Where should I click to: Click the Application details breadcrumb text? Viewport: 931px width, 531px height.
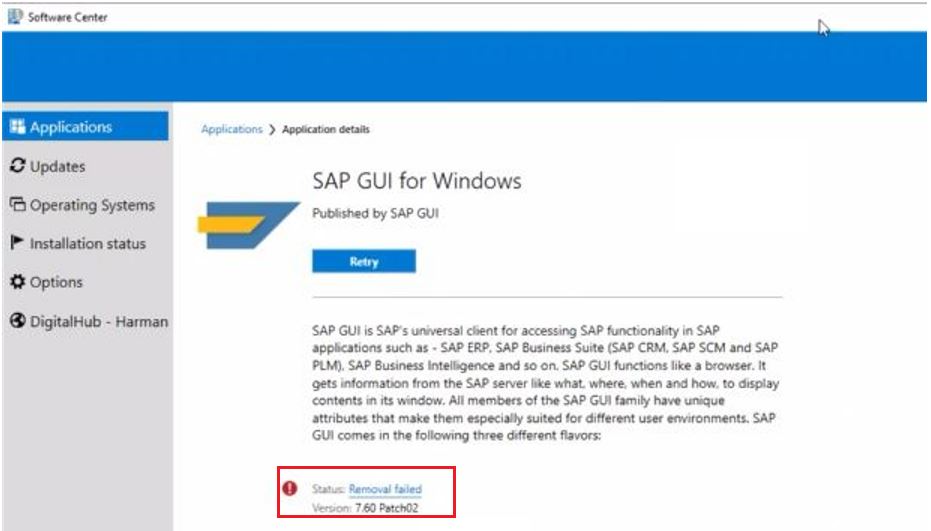[326, 130]
